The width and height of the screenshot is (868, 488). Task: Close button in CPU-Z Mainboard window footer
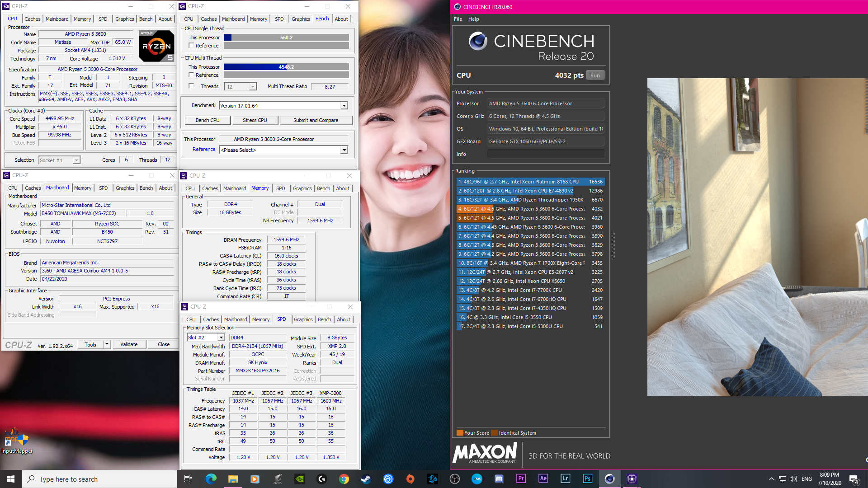click(164, 344)
